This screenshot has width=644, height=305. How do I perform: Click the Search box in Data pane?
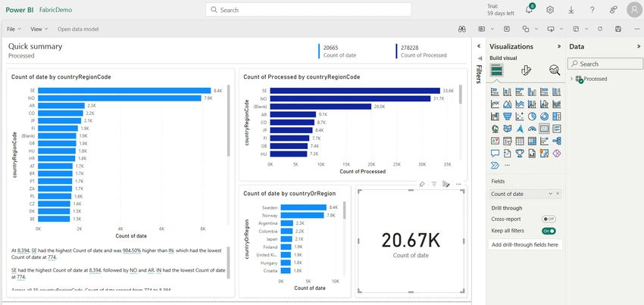coord(605,64)
